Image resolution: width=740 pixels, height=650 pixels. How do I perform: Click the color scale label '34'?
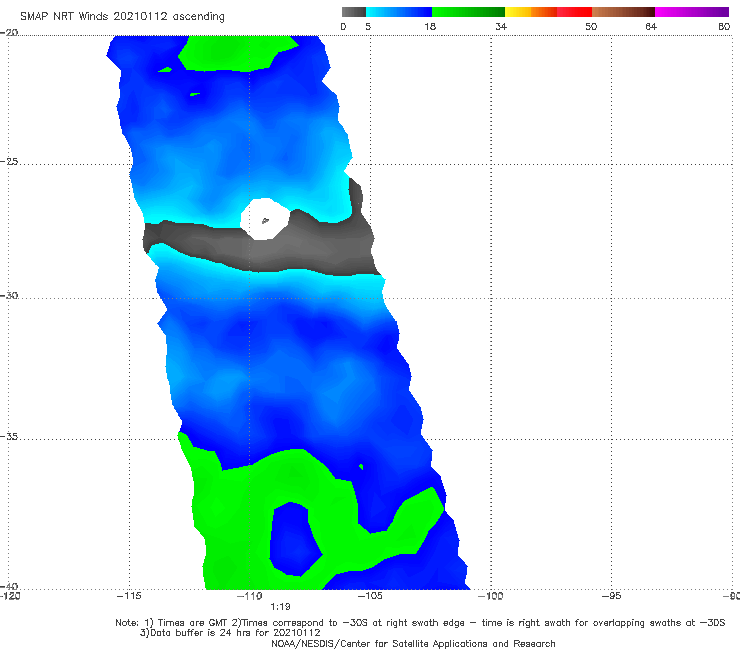point(501,27)
